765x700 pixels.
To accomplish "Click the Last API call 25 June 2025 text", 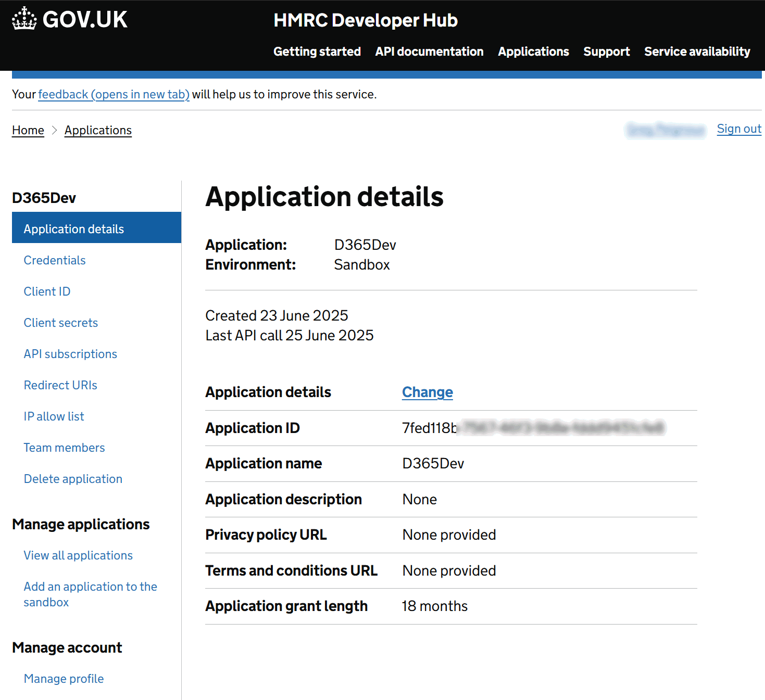I will [290, 335].
